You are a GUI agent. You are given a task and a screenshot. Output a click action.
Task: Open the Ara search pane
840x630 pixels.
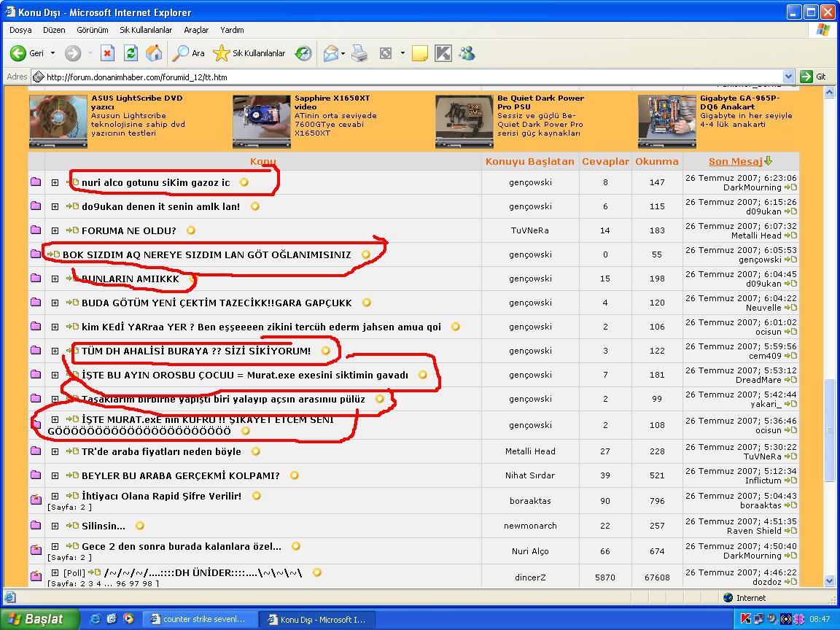189,53
